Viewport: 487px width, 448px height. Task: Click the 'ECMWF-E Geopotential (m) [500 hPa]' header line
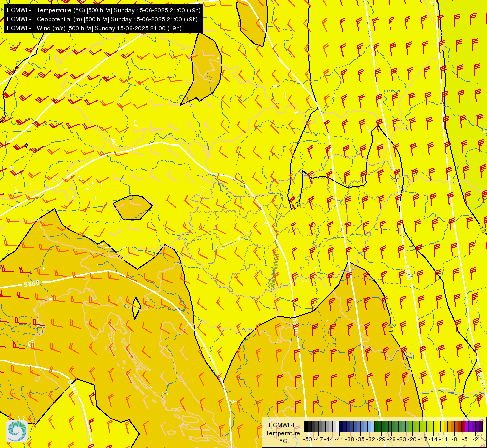coord(102,19)
